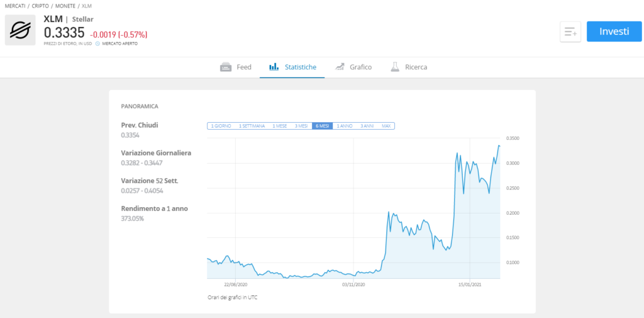
Task: Go to the Ricerca tab
Action: coord(409,67)
